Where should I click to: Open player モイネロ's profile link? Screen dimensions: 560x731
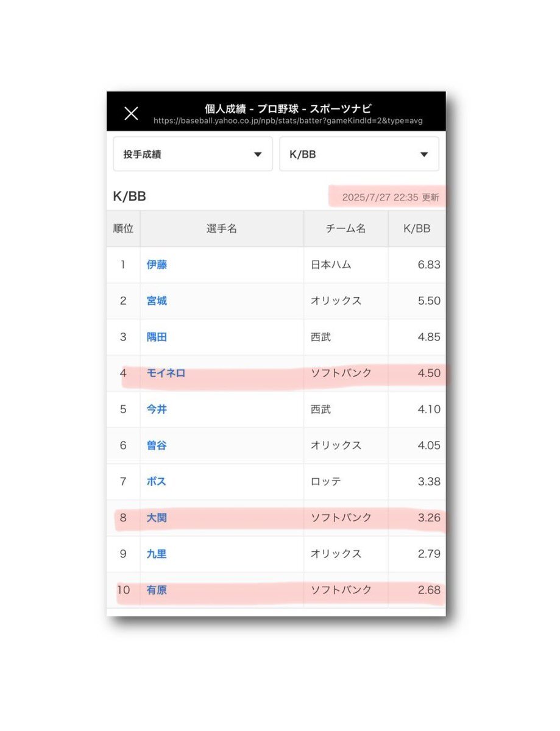(166, 373)
